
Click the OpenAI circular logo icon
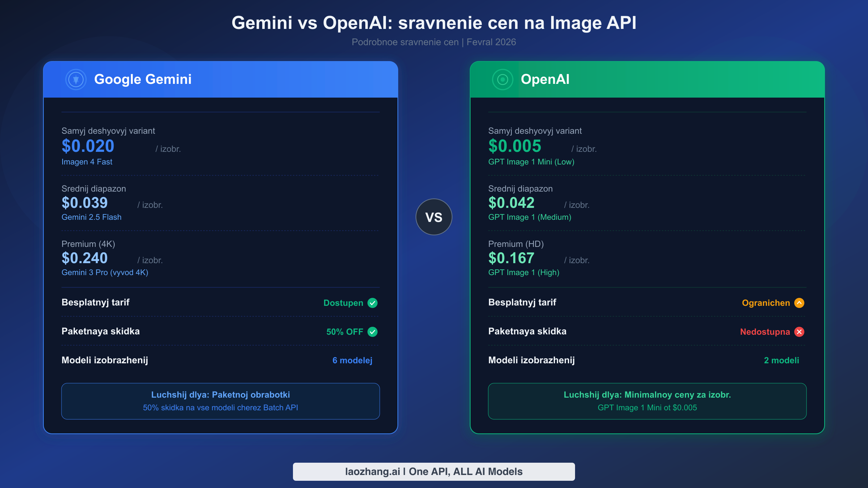[x=502, y=79]
